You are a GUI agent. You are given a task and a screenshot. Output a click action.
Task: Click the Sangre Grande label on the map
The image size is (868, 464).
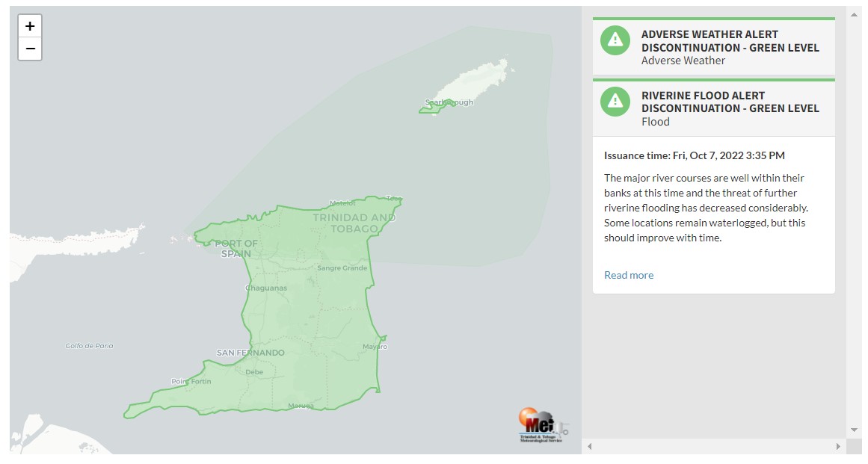point(342,268)
